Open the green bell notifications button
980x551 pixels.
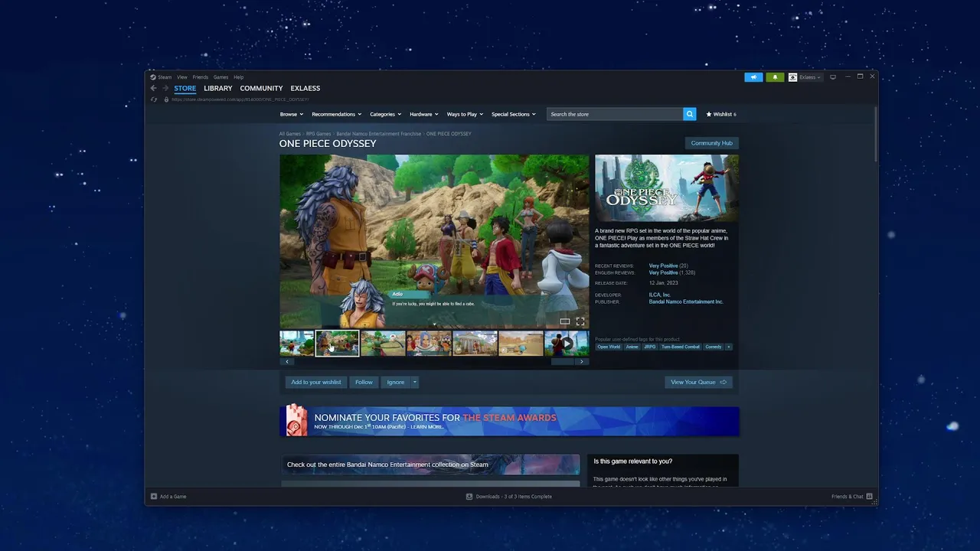point(775,77)
